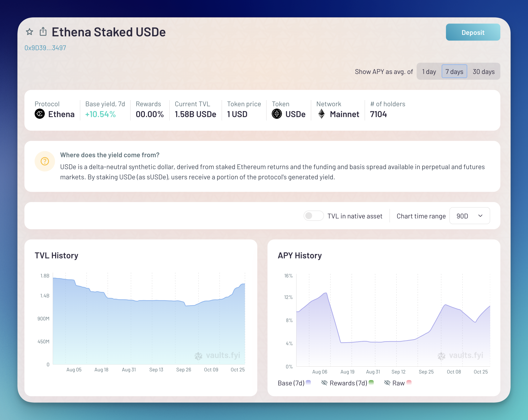Image resolution: width=528 pixels, height=420 pixels.
Task: Click the yellow question mark icon
Action: coord(45,161)
